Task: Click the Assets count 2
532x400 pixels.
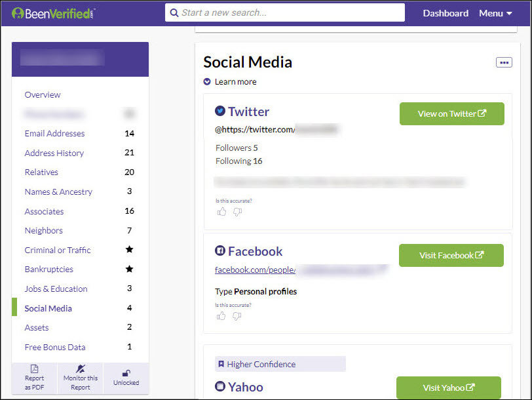Action: pyautogui.click(x=129, y=327)
